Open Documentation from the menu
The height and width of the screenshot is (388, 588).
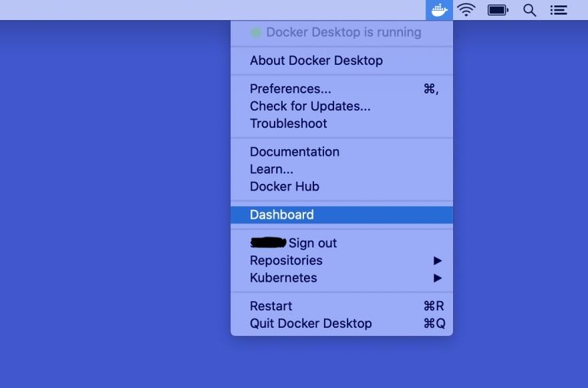pos(341,152)
